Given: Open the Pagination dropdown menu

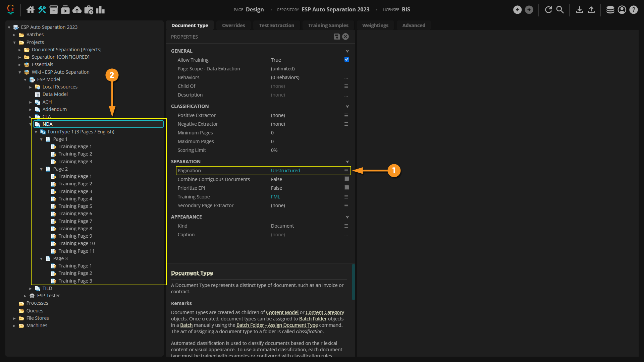Looking at the screenshot, I should click(346, 171).
